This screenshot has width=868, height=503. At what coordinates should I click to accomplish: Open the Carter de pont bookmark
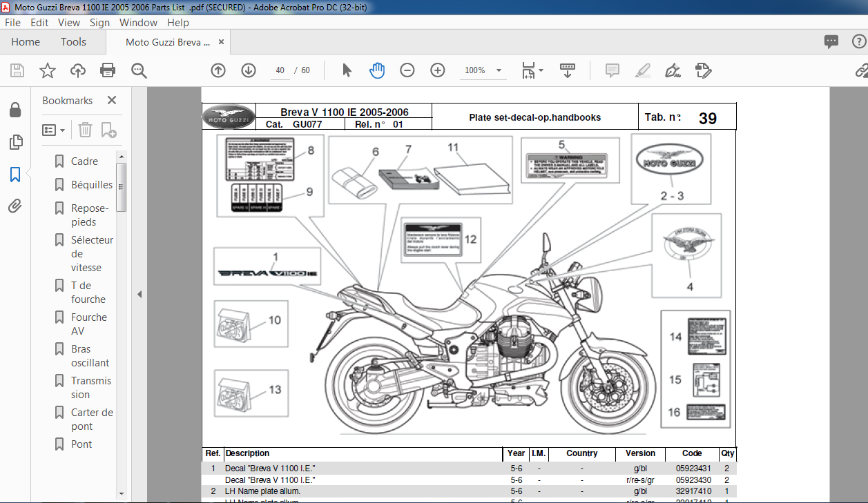(92, 420)
